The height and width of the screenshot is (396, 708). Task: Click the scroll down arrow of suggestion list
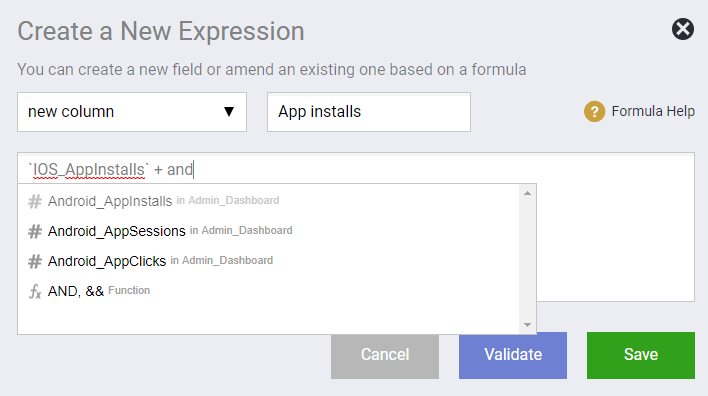[527, 325]
